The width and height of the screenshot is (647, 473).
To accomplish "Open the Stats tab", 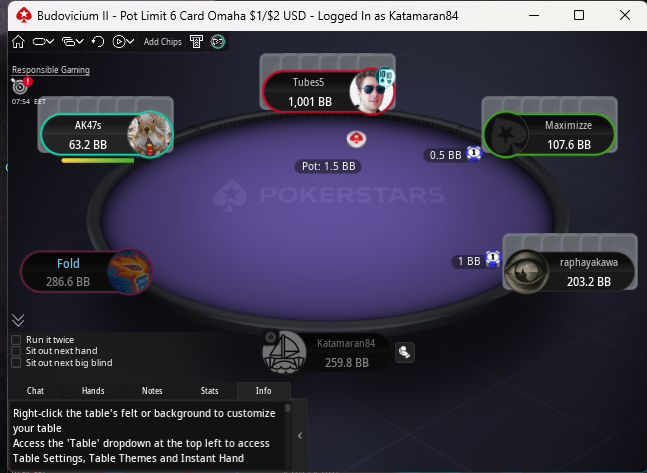I will tap(209, 391).
